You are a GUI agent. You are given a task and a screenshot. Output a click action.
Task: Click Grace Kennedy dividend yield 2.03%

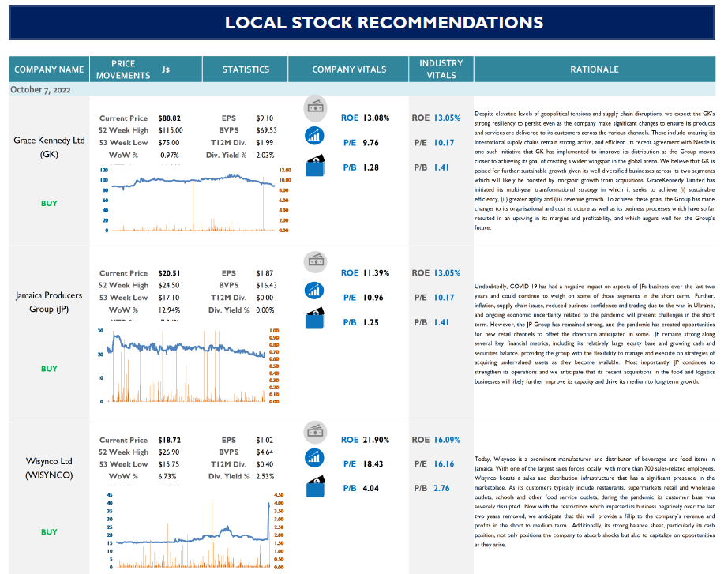pyautogui.click(x=265, y=155)
